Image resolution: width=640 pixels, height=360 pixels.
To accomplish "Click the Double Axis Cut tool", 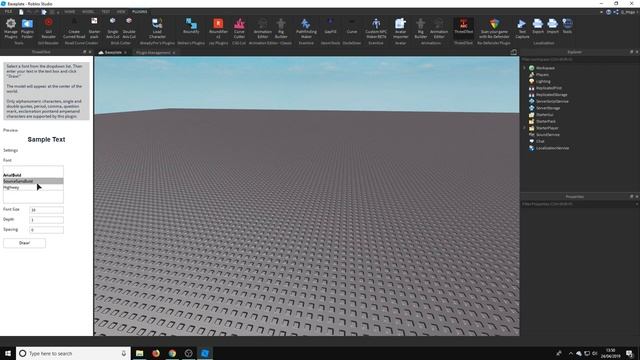I will 129,28.
